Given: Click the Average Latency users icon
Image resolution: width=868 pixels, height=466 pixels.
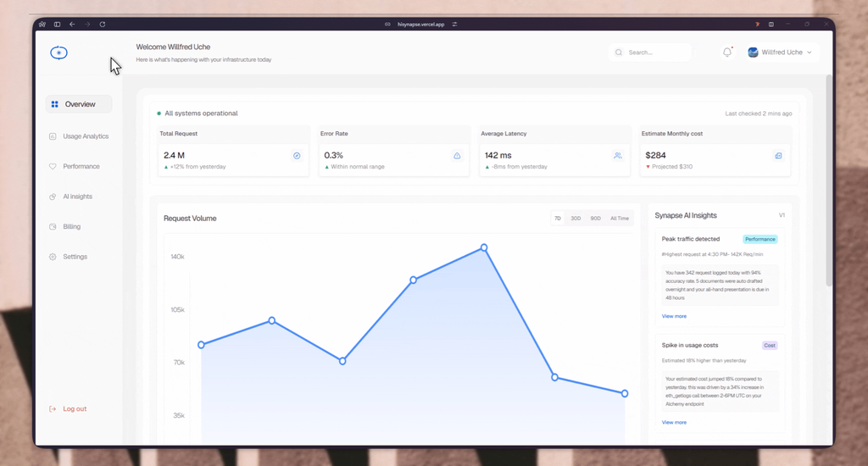Looking at the screenshot, I should 618,156.
